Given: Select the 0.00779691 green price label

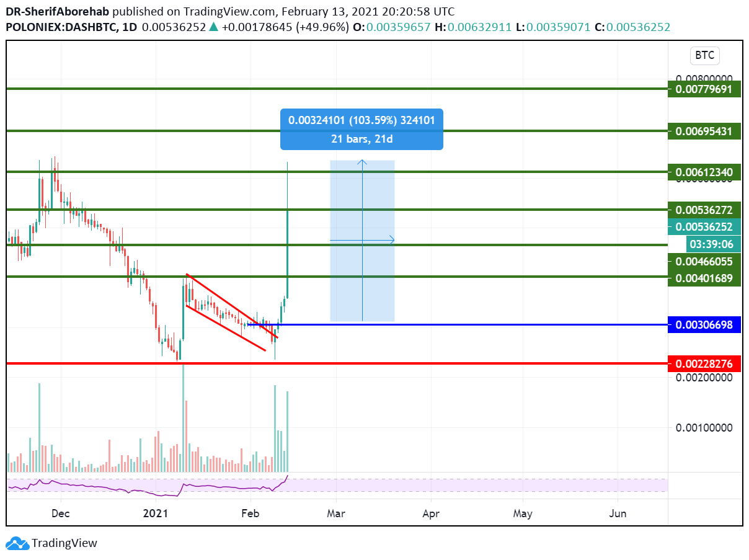Looking at the screenshot, I should (x=704, y=89).
